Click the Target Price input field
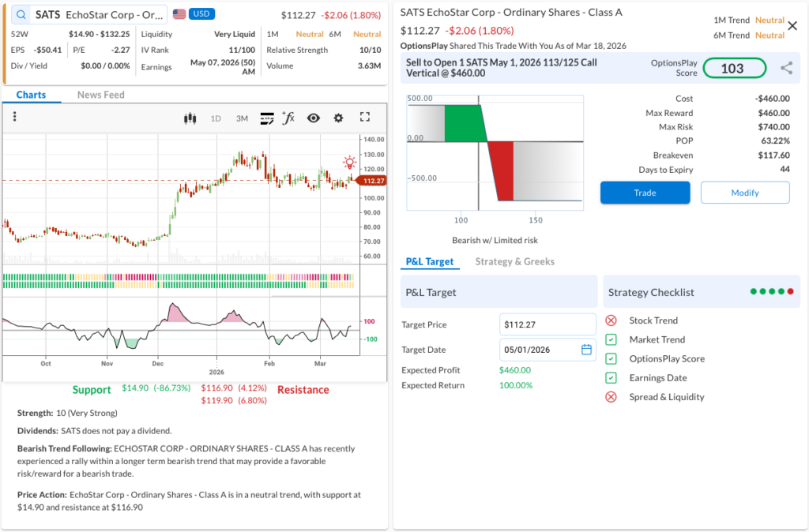Image resolution: width=809 pixels, height=532 pixels. (547, 324)
